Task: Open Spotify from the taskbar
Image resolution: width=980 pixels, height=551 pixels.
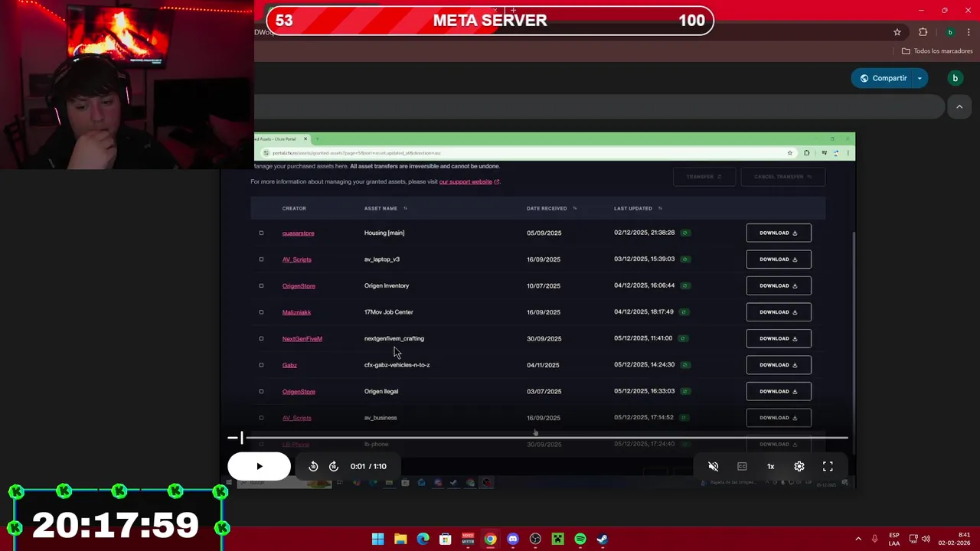Action: tap(580, 540)
